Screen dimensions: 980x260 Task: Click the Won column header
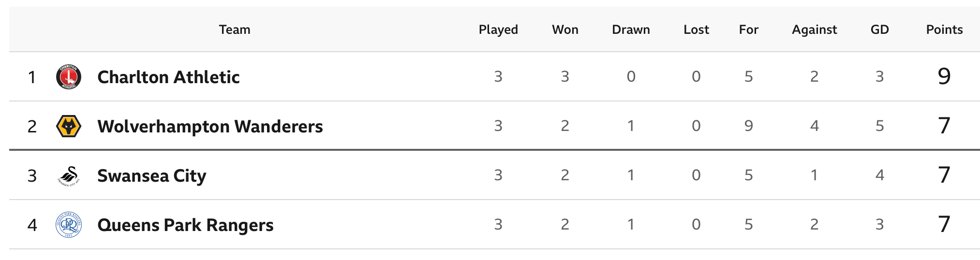pos(565,29)
